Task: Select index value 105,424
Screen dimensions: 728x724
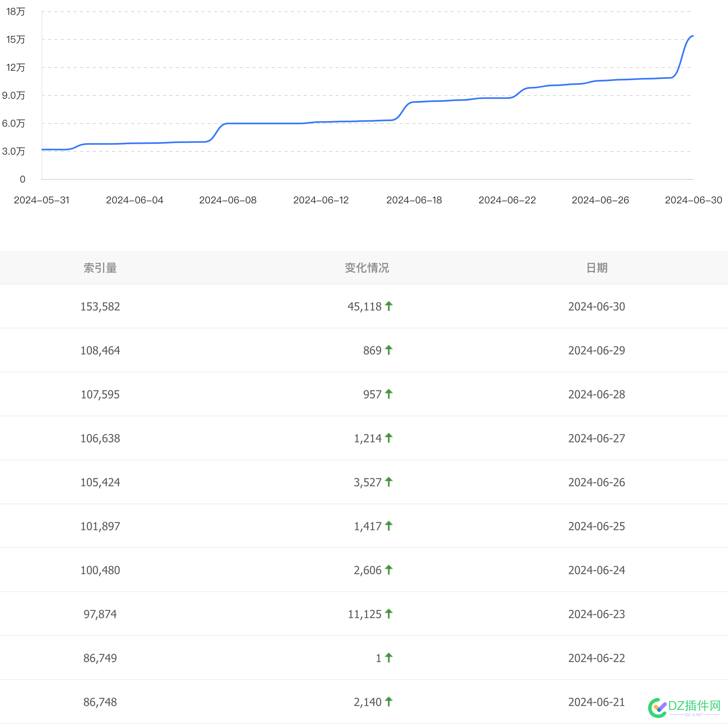Action: pyautogui.click(x=100, y=482)
